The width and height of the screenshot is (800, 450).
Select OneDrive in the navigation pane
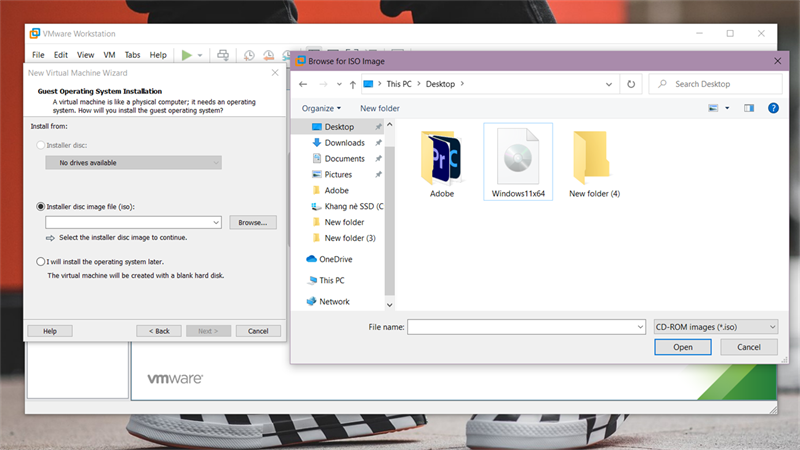[x=335, y=259]
